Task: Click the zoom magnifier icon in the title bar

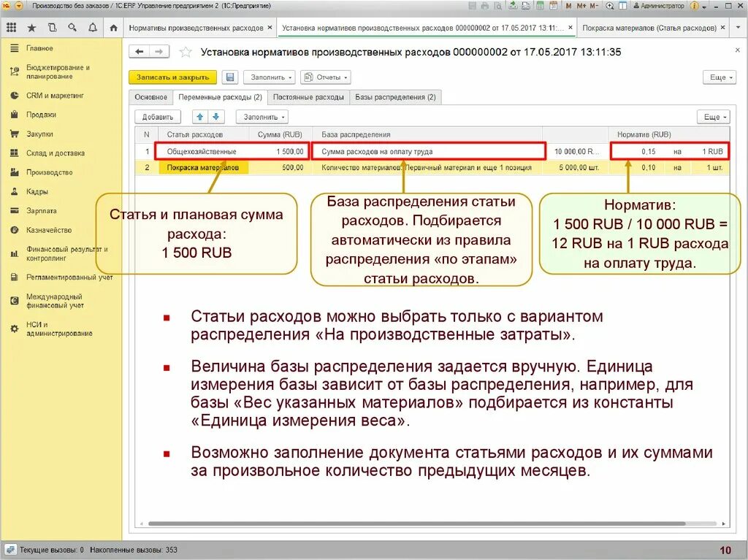Action: tap(610, 6)
